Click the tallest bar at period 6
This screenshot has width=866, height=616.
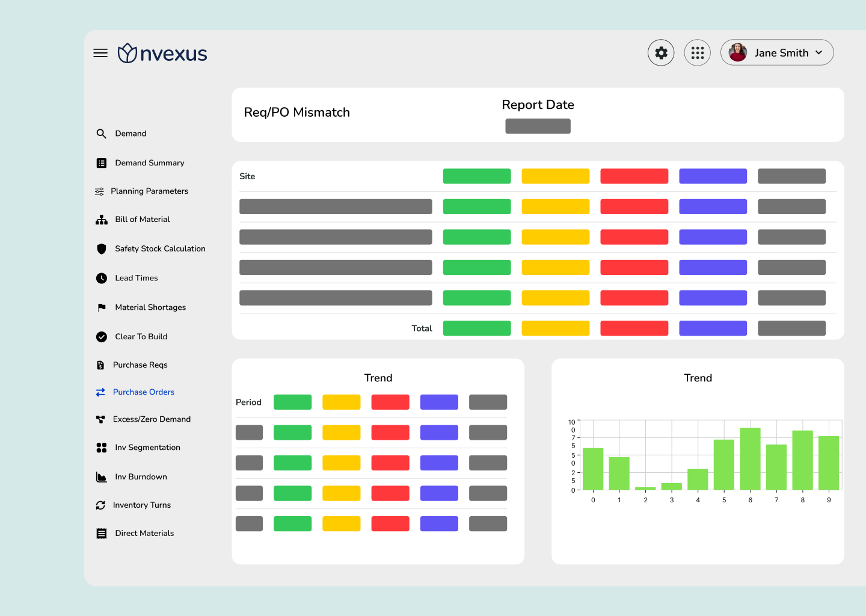(750, 459)
